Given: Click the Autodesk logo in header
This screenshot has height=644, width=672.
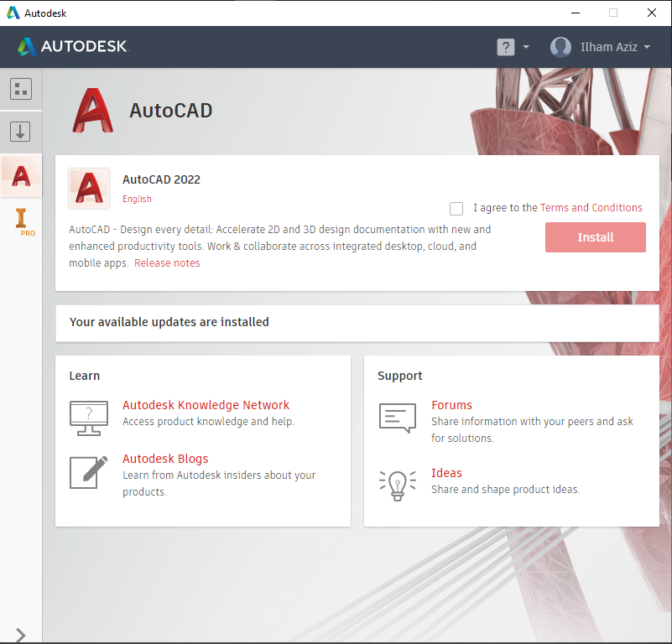Looking at the screenshot, I should (x=73, y=46).
